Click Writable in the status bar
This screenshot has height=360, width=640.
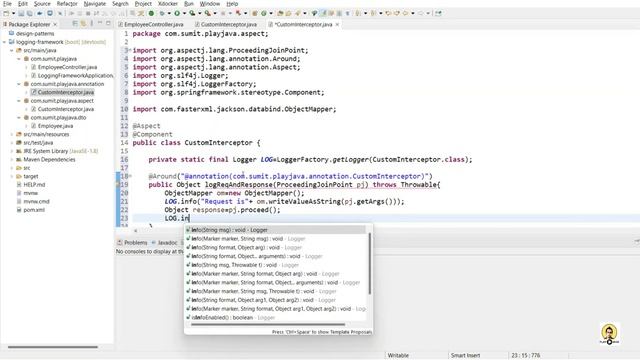click(398, 356)
